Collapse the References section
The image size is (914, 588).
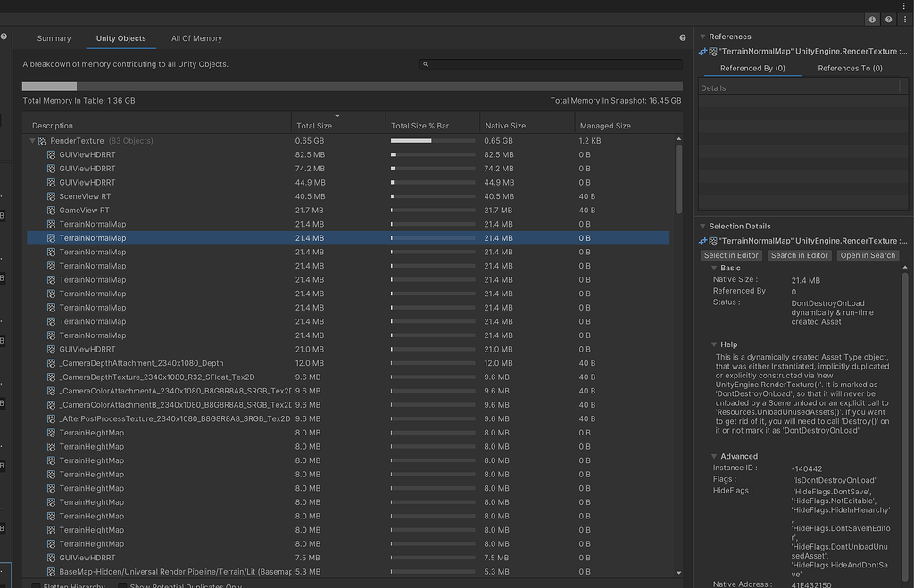click(x=702, y=37)
